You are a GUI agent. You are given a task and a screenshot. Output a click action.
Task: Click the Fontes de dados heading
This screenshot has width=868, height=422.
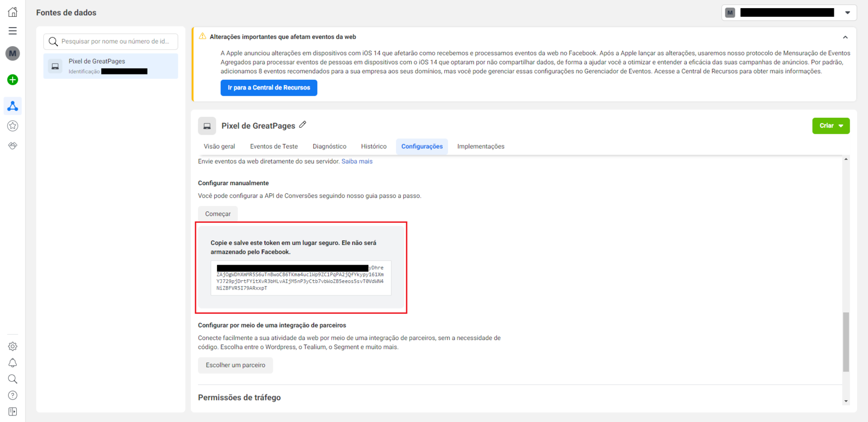(x=66, y=12)
